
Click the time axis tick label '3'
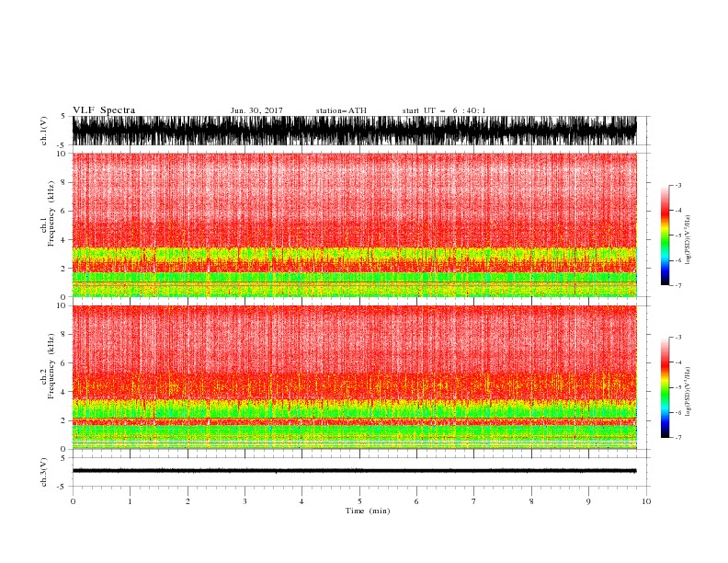[x=245, y=501]
